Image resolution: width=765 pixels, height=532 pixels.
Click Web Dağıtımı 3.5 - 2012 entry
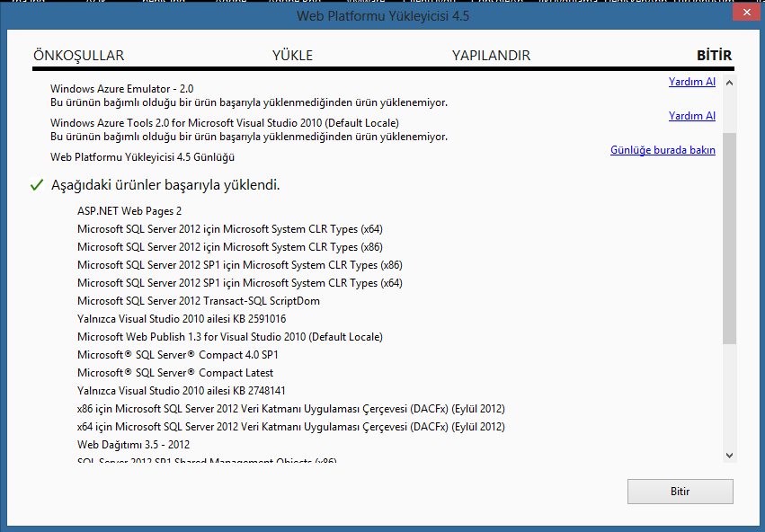[x=133, y=445]
